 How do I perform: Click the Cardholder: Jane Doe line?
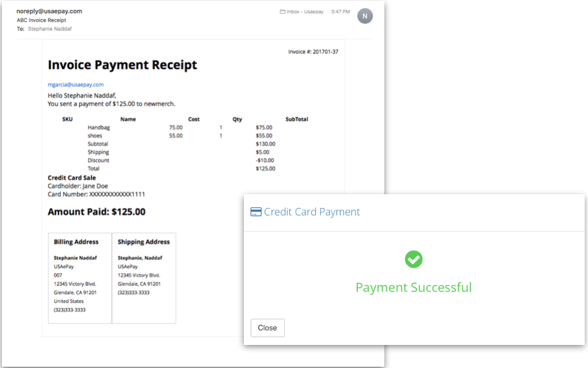click(x=78, y=186)
